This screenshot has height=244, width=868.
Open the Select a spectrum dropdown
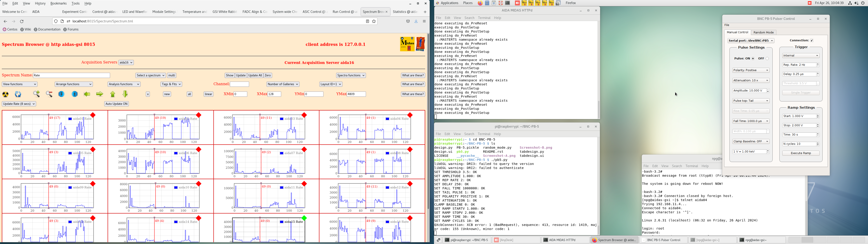tap(150, 75)
